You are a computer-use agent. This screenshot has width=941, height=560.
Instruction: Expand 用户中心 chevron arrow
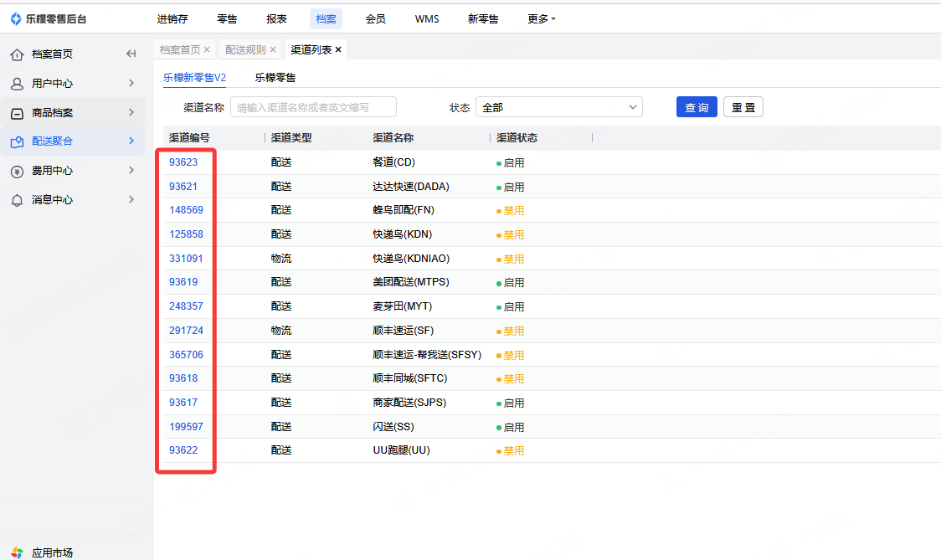pos(131,84)
